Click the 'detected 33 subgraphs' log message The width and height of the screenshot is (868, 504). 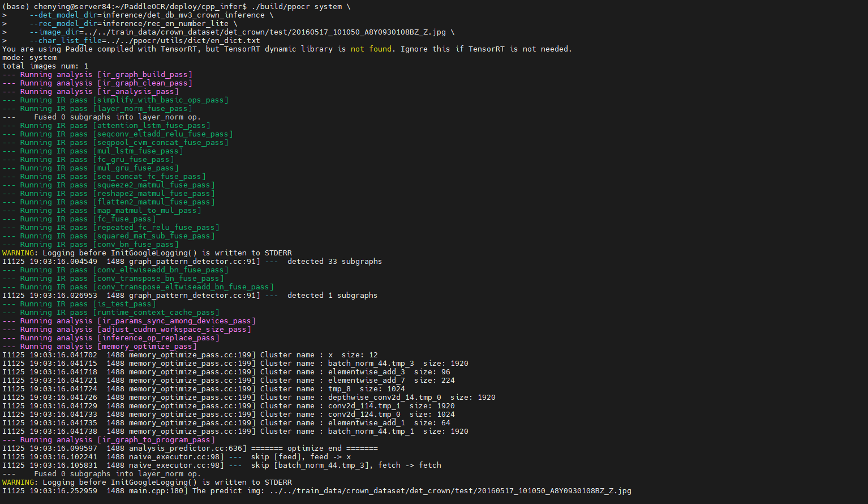coord(334,262)
